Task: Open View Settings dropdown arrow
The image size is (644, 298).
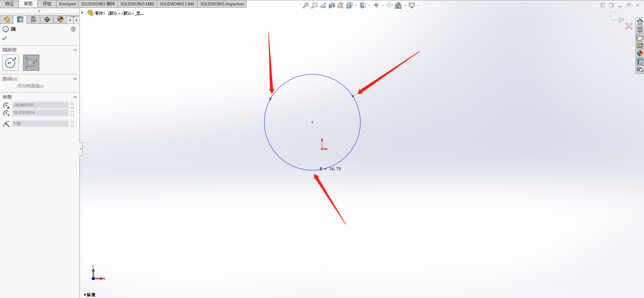Action: (418, 5)
